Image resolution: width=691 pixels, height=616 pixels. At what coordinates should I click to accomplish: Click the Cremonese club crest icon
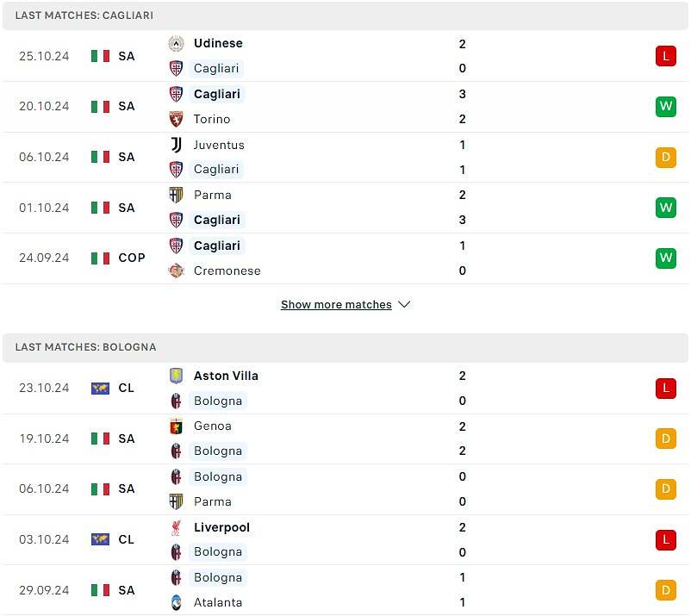point(176,271)
